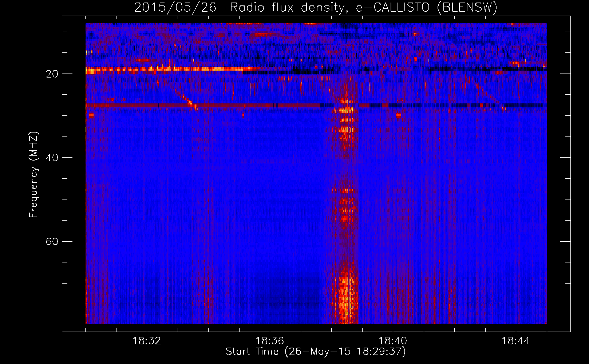
Task: Click the 18:40 time tick label
Action: click(x=393, y=341)
